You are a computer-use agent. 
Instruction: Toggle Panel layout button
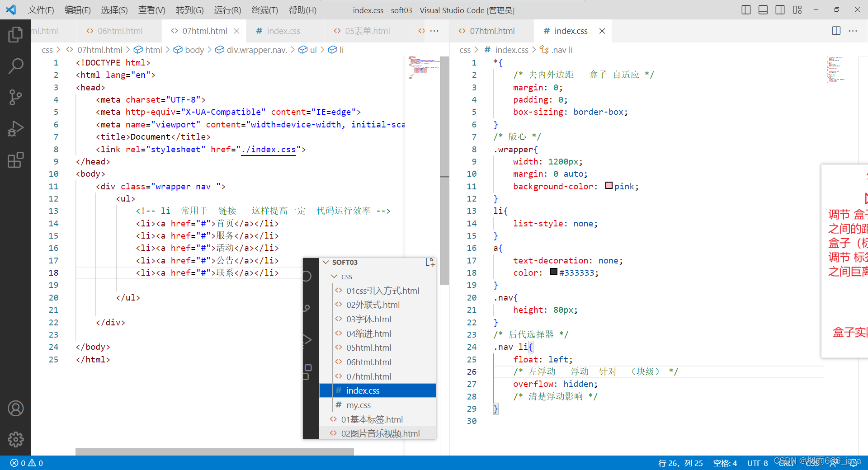(763, 9)
